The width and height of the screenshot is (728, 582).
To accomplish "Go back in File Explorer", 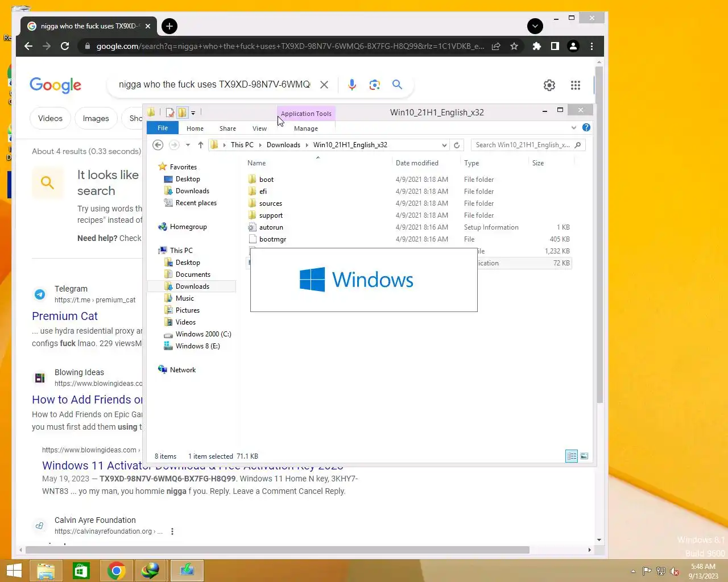I will click(158, 145).
